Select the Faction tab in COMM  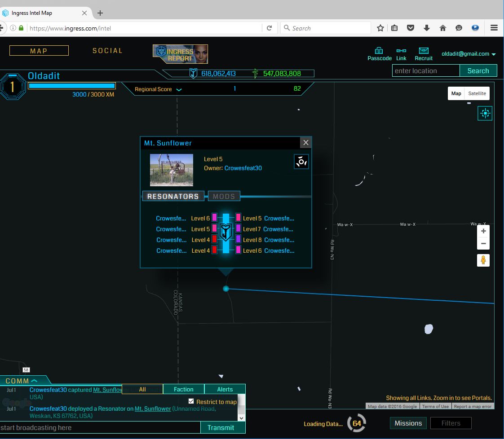(x=183, y=389)
